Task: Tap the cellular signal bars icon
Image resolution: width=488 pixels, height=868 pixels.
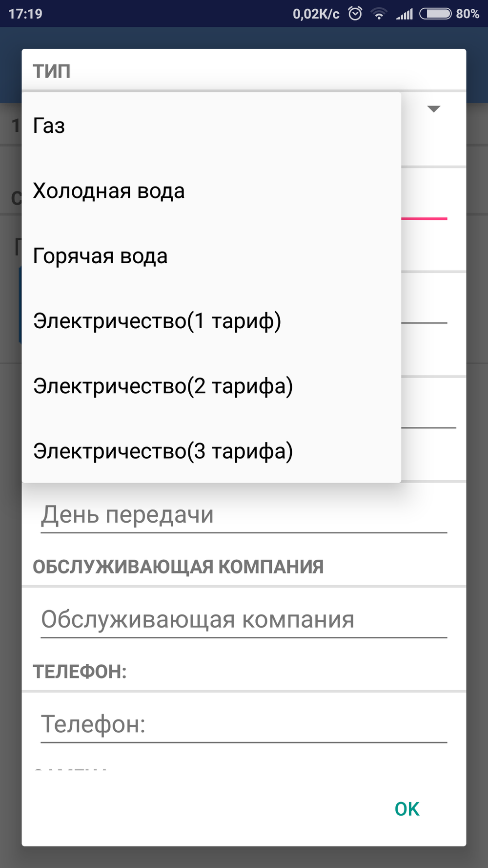Action: point(404,14)
